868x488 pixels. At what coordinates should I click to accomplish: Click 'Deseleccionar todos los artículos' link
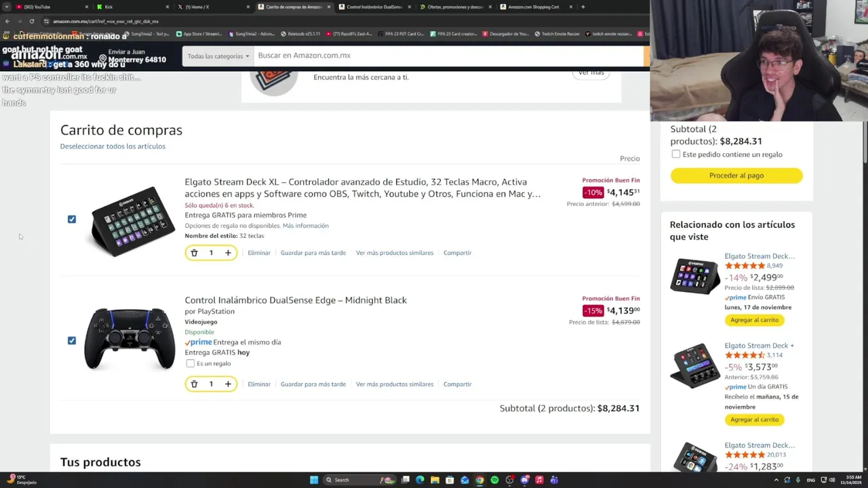pos(113,146)
